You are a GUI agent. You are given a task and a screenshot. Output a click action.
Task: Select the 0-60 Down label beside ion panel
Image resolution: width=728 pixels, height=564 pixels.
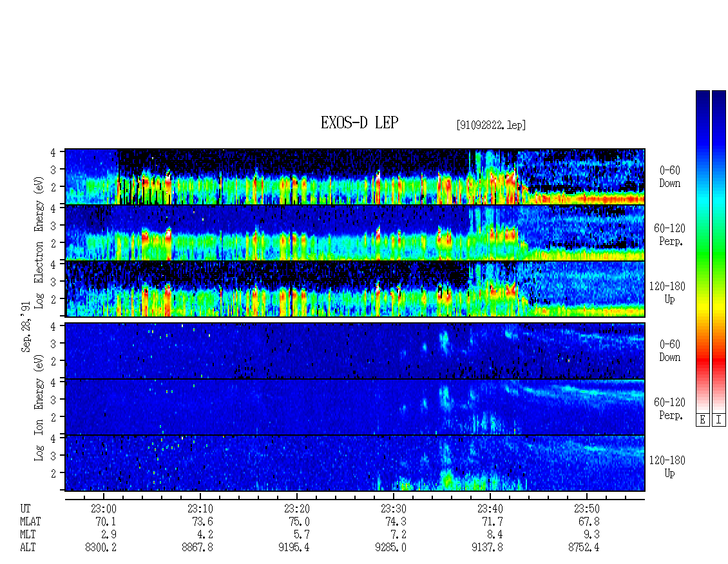point(669,351)
